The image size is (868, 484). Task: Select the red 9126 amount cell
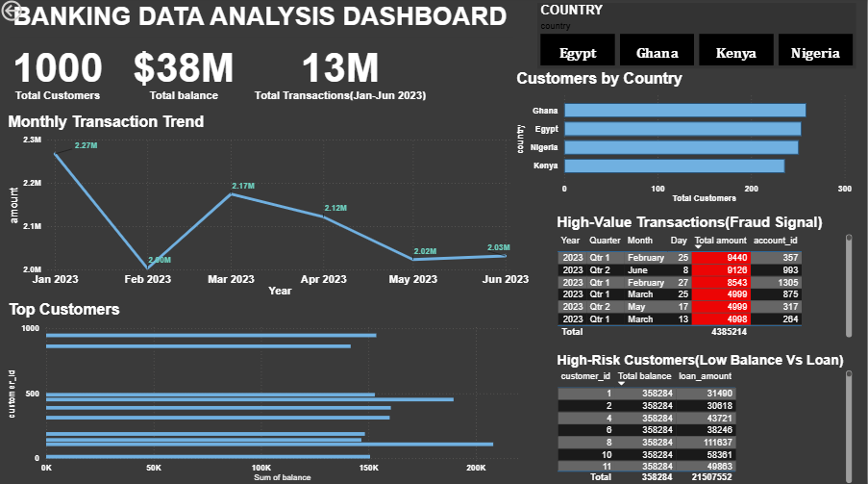(721, 270)
